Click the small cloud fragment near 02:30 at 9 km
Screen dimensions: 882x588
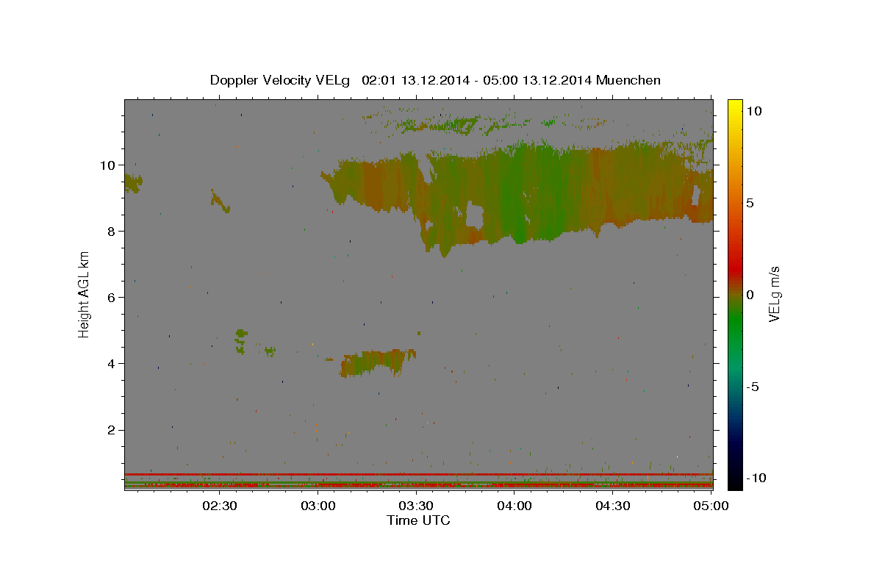(x=220, y=201)
